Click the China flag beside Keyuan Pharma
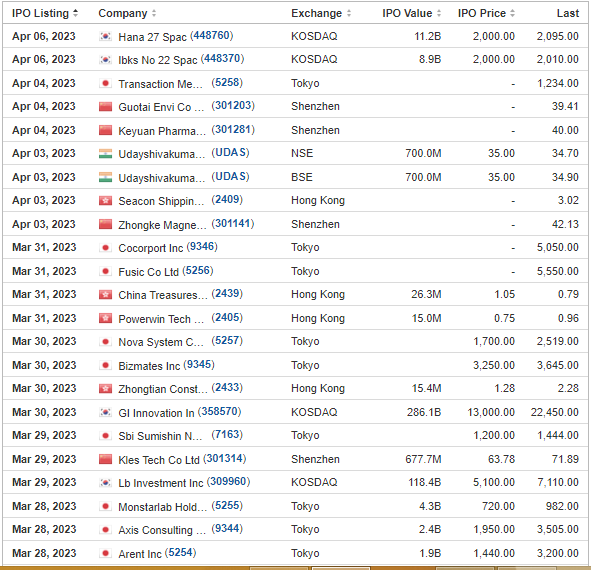The height and width of the screenshot is (570, 591). click(x=105, y=130)
